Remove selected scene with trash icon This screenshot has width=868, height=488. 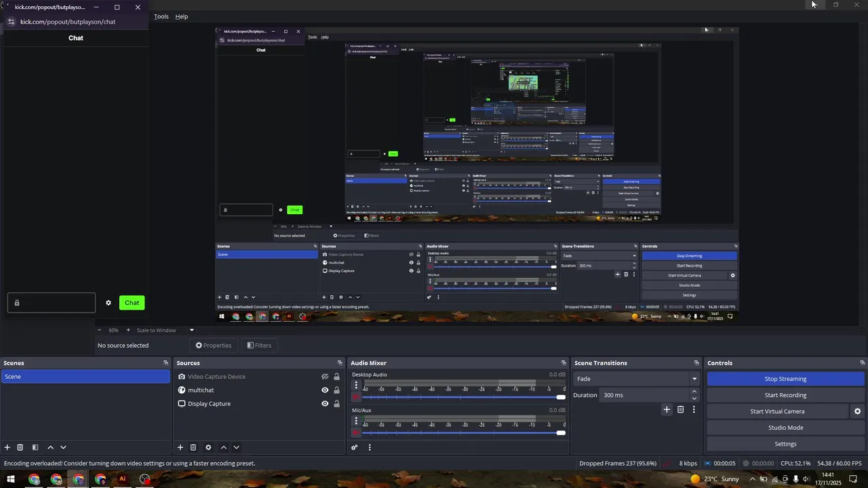tap(20, 447)
